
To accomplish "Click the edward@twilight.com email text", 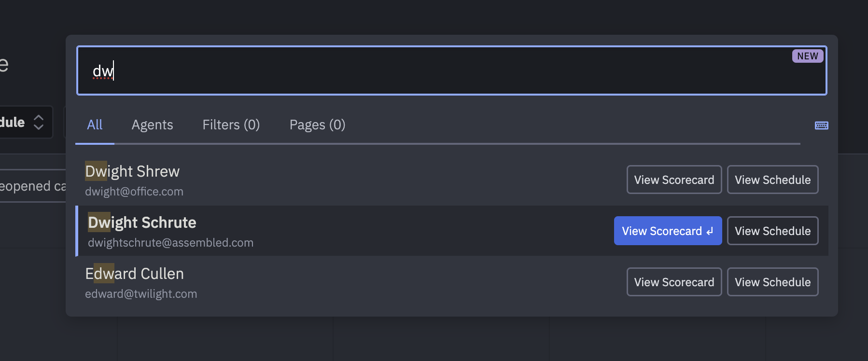I will pyautogui.click(x=141, y=294).
